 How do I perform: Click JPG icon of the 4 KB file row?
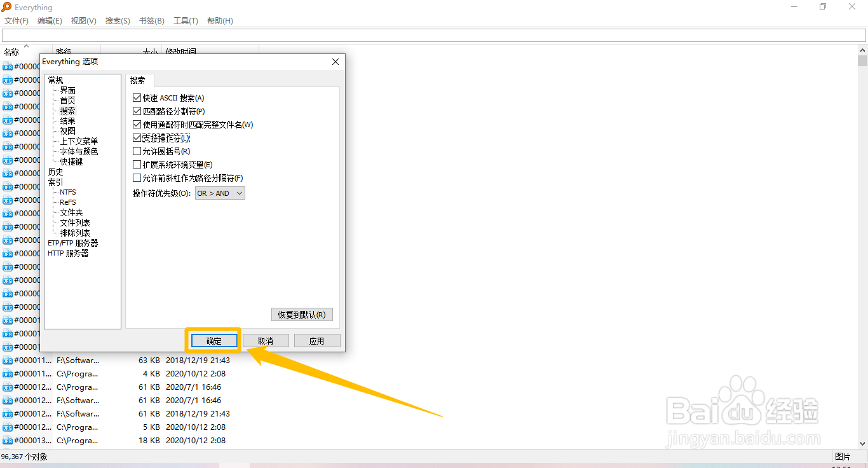pyautogui.click(x=7, y=374)
